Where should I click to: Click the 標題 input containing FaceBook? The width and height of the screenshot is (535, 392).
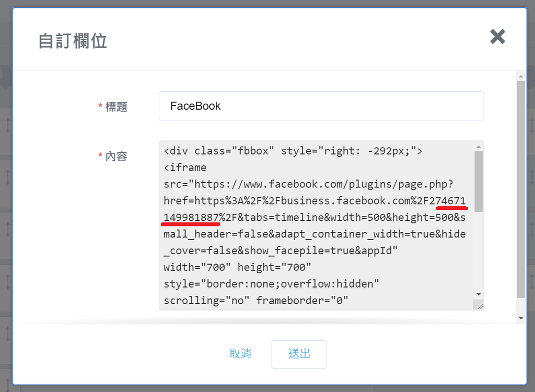click(x=321, y=106)
